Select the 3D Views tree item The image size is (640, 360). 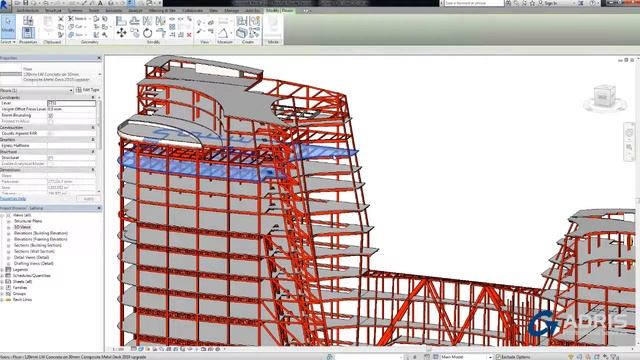tap(22, 227)
